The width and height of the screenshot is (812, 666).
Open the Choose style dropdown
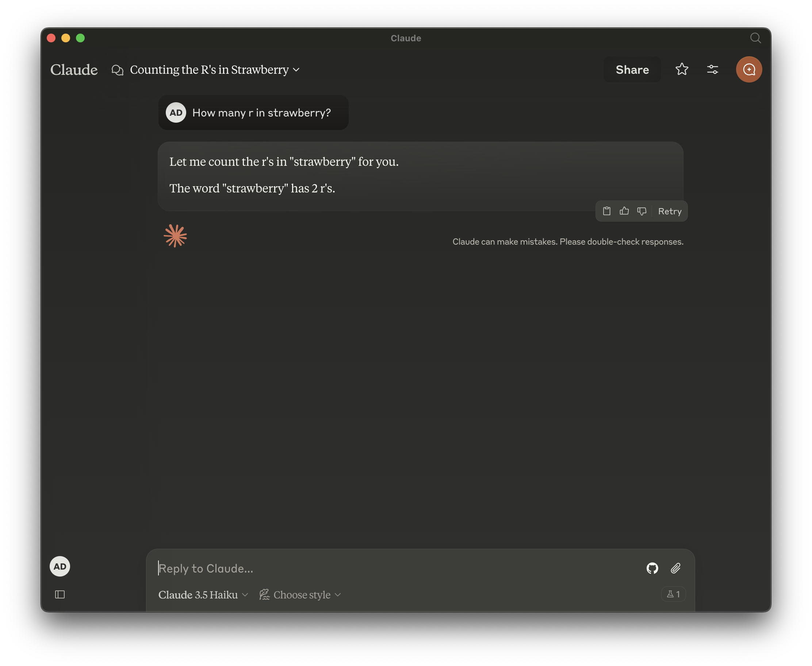pos(300,595)
